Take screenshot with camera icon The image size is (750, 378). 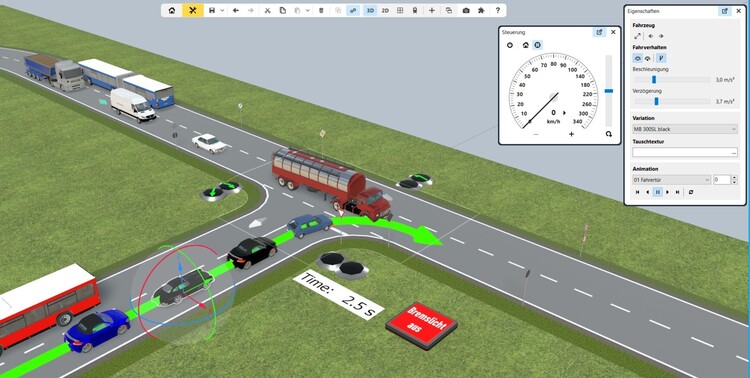pos(466,11)
